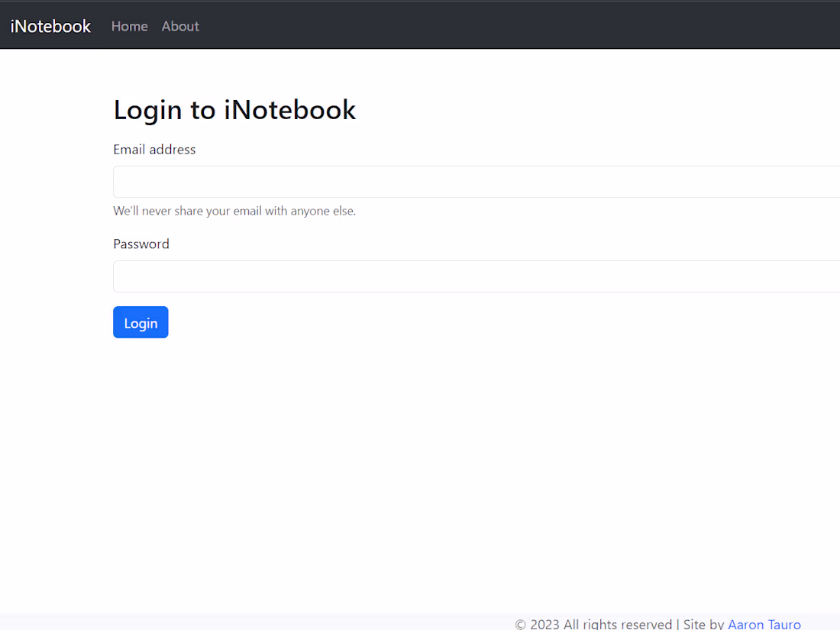Click the dark navigation bar
The height and width of the screenshot is (630, 840).
(458, 24)
